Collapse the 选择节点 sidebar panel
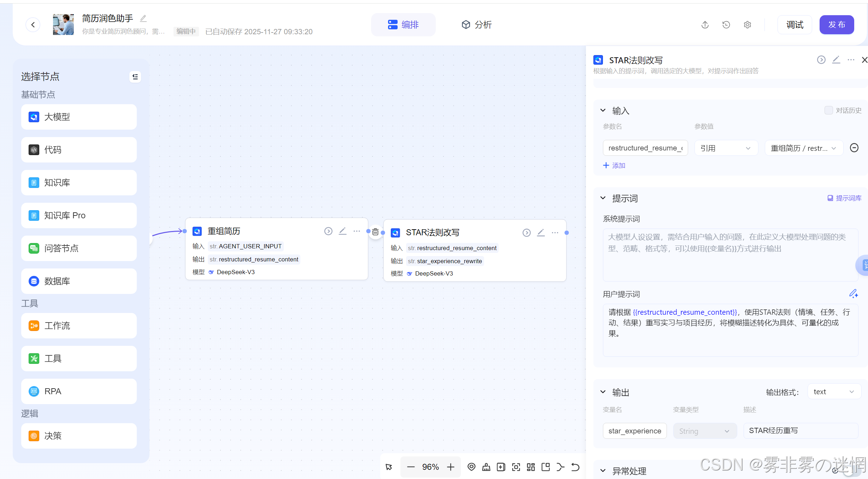Viewport: 868px width, 479px height. (135, 77)
